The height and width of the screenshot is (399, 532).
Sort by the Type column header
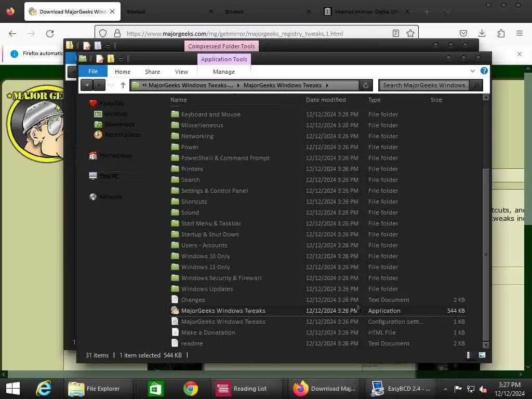tap(374, 100)
